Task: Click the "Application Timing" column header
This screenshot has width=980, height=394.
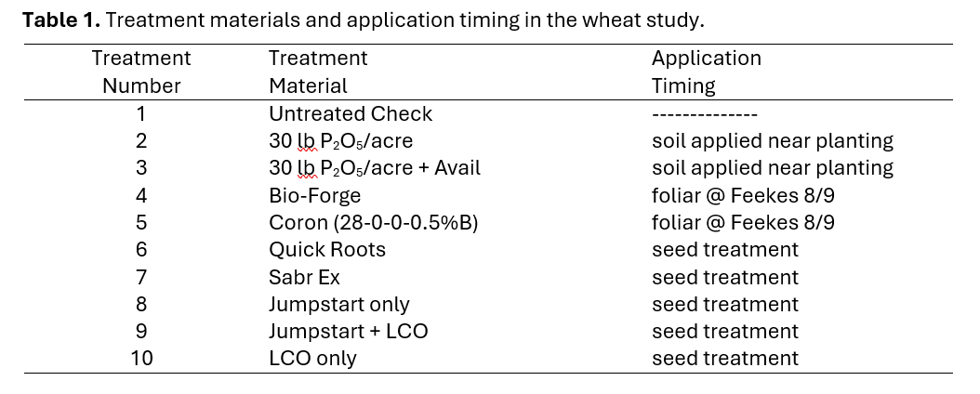Action: 706,72
